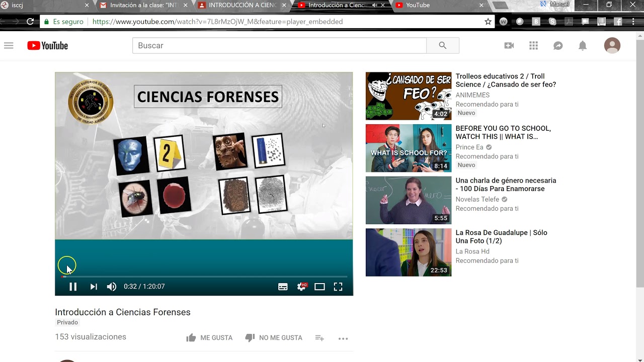This screenshot has width=644, height=362.
Task: Enter fullscreen mode
Action: click(338, 287)
